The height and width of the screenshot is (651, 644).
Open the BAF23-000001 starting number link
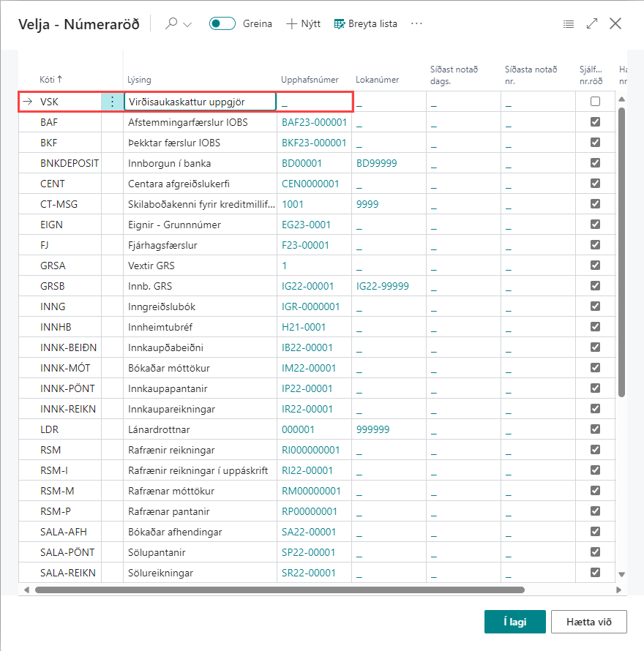click(314, 122)
